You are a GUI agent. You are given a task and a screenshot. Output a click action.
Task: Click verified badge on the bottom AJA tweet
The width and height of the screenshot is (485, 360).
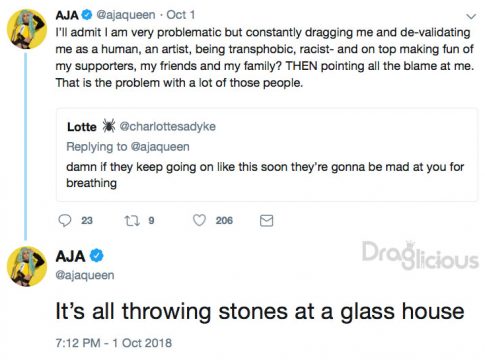(97, 256)
